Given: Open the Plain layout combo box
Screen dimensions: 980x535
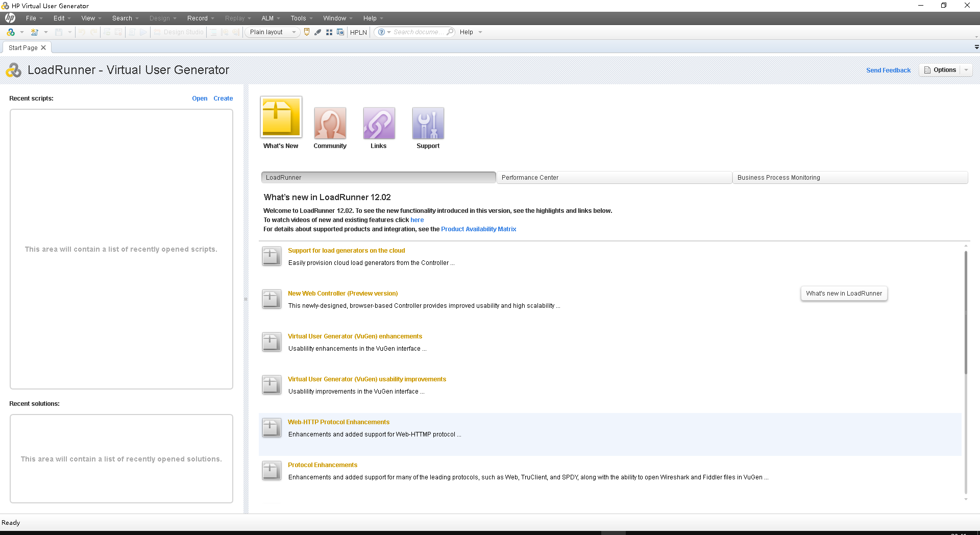Looking at the screenshot, I should (x=273, y=32).
